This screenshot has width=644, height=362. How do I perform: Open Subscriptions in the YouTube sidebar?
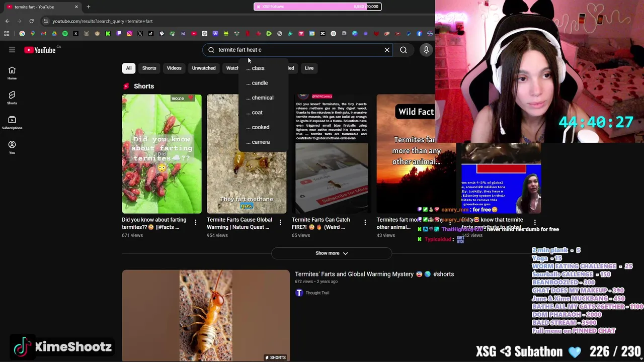pyautogui.click(x=12, y=123)
